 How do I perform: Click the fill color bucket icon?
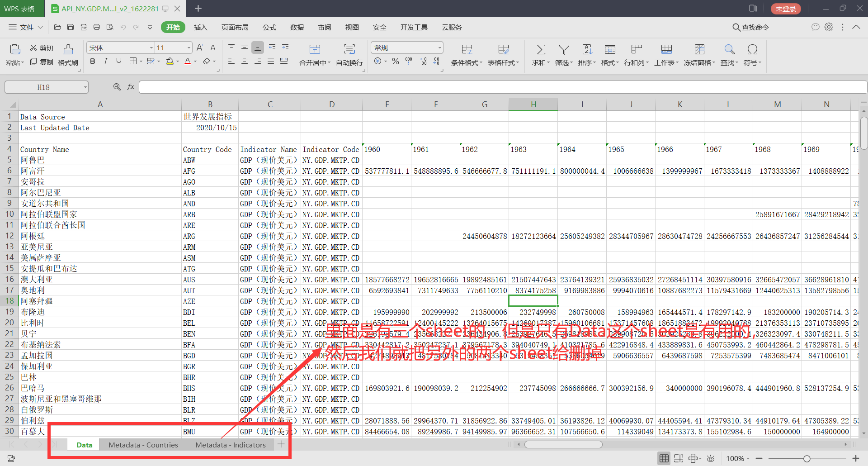click(170, 61)
